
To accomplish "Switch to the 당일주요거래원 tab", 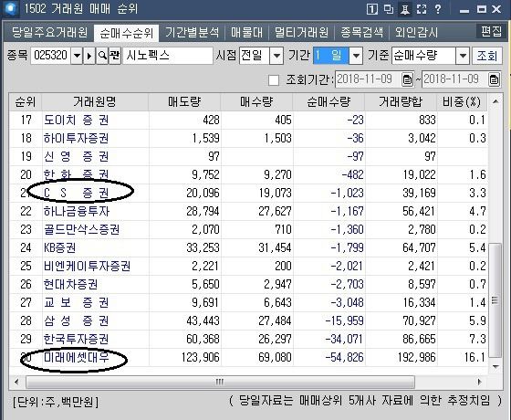I will click(x=49, y=33).
